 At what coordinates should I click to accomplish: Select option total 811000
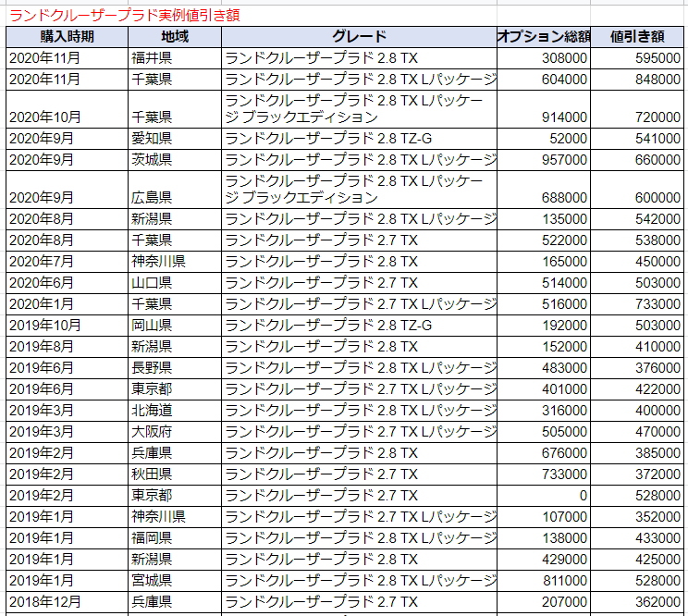544,581
